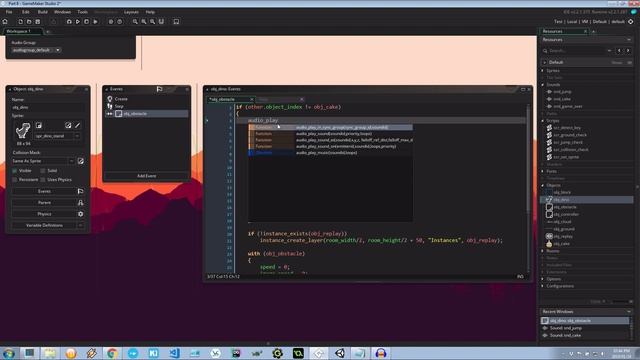Select the Workspace 1 tab

[x=23, y=31]
